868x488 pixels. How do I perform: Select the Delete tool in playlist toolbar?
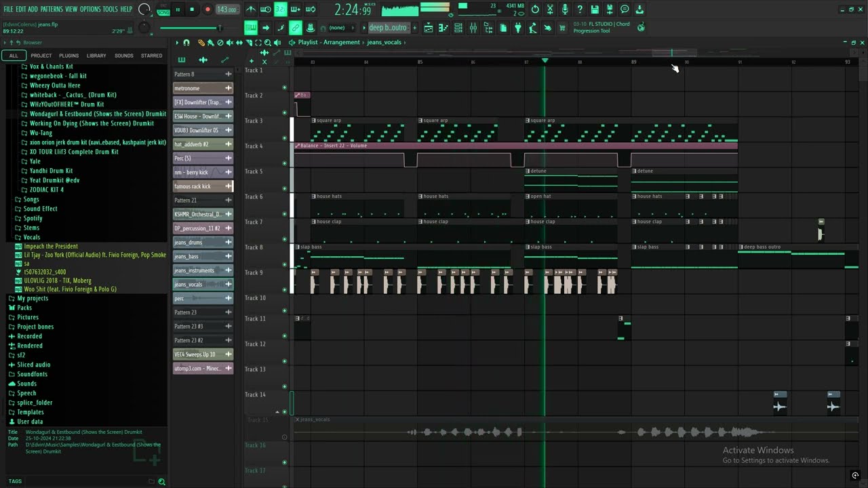220,43
